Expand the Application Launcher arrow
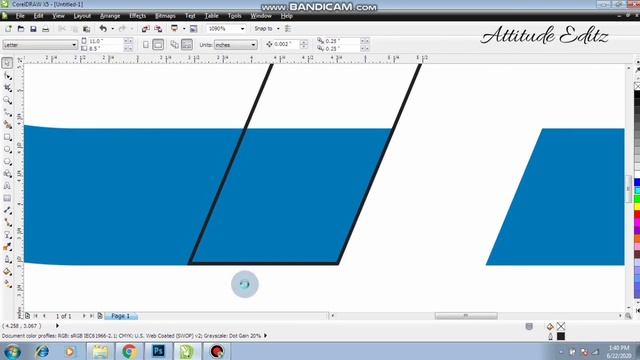The height and width of the screenshot is (360, 640). click(x=184, y=29)
